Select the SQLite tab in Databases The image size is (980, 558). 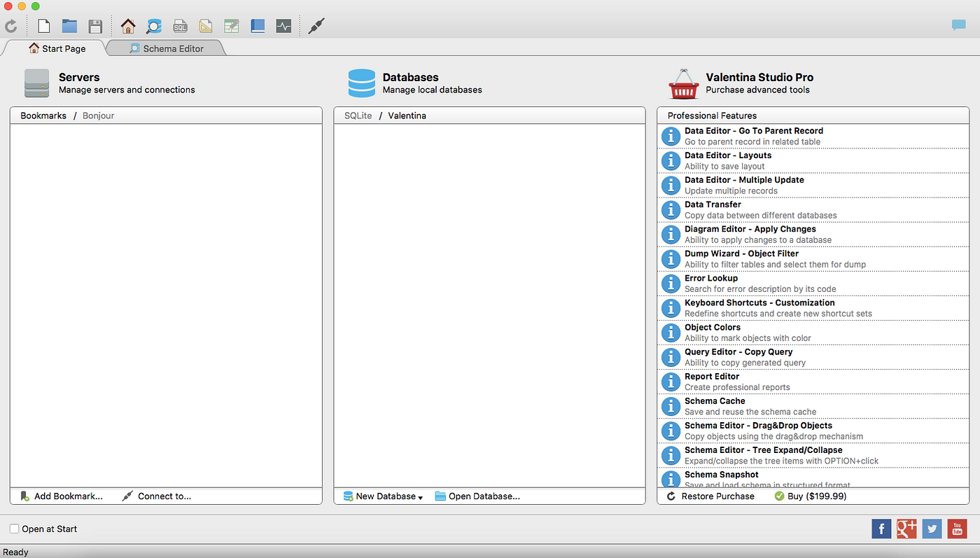coord(358,116)
